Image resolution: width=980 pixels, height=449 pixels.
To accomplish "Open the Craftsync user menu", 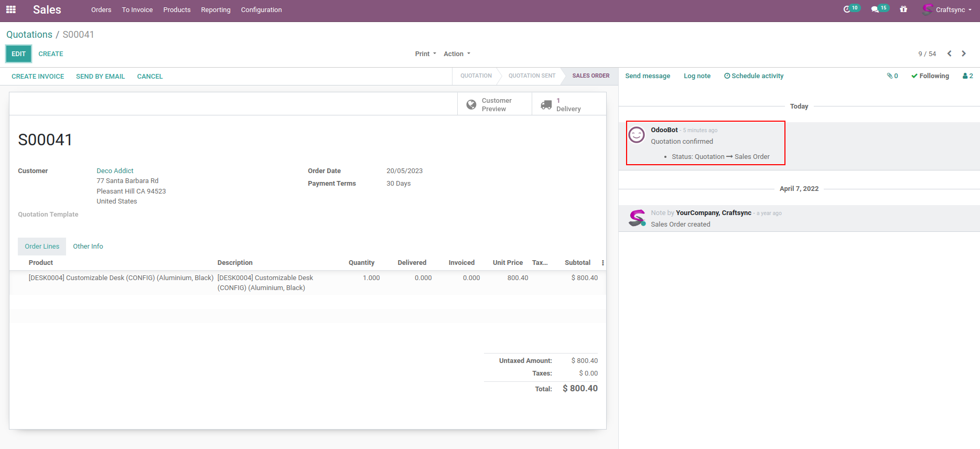I will (949, 9).
